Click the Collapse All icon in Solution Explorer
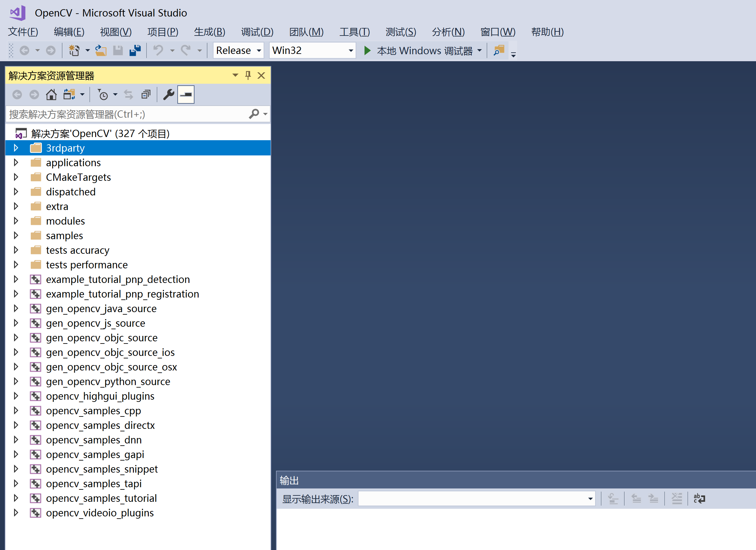The height and width of the screenshot is (550, 756). coord(146,95)
